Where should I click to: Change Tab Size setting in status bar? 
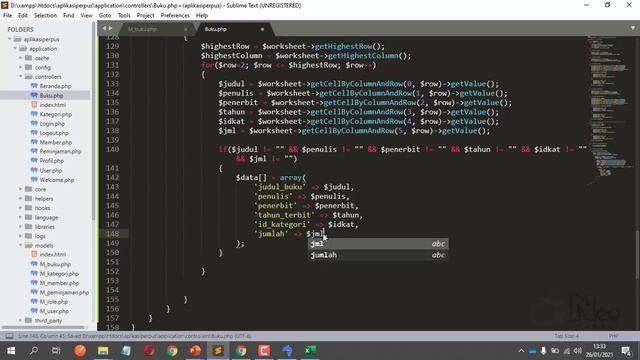(567, 336)
